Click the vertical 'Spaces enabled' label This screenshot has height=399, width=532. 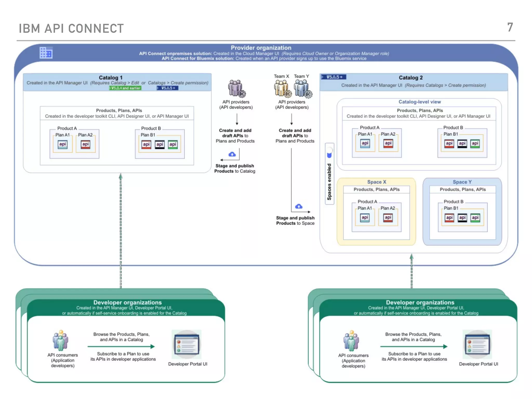329,182
